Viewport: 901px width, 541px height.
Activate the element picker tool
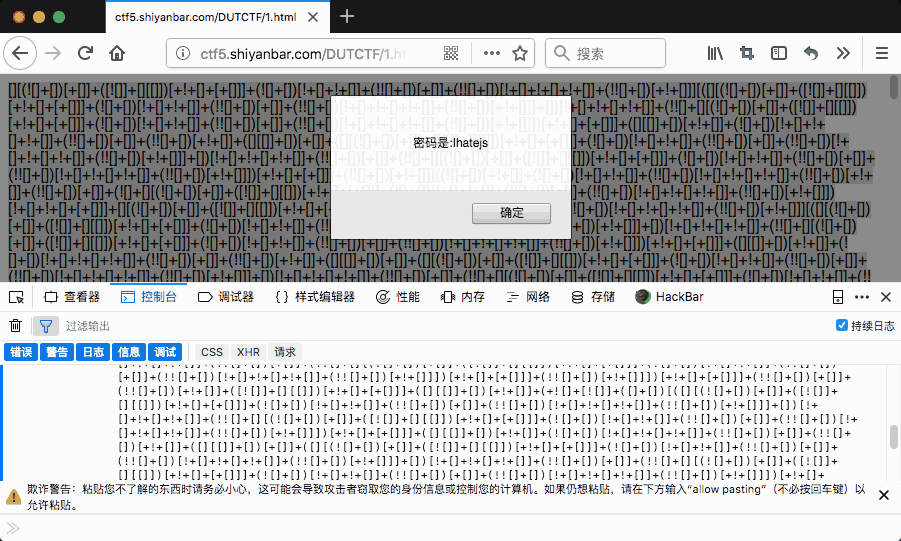(16, 297)
